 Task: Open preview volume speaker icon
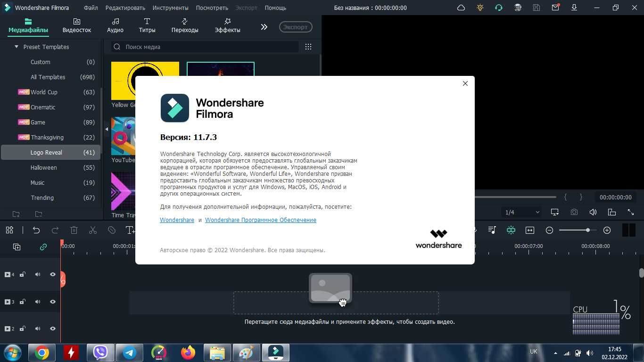tap(593, 212)
